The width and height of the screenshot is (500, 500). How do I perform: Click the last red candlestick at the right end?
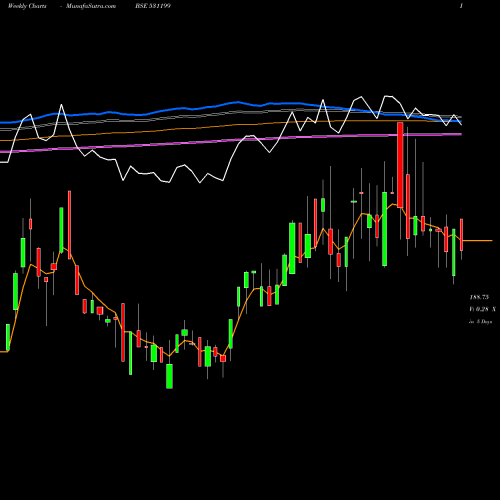[x=462, y=235]
